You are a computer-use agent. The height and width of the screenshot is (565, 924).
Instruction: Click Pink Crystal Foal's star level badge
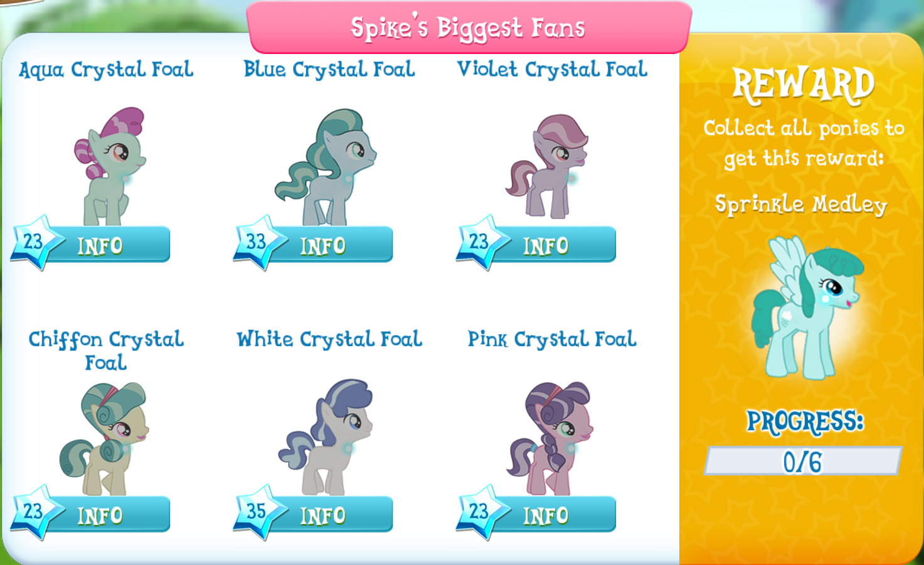(479, 512)
